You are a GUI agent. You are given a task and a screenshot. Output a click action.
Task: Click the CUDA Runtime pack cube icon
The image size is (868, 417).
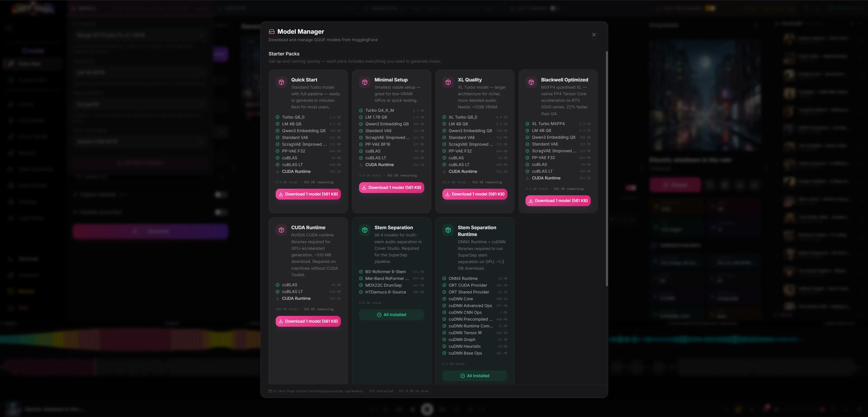(281, 230)
